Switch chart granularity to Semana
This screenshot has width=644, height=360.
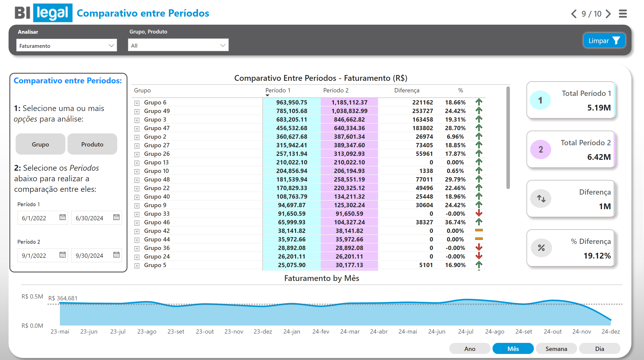pos(556,349)
